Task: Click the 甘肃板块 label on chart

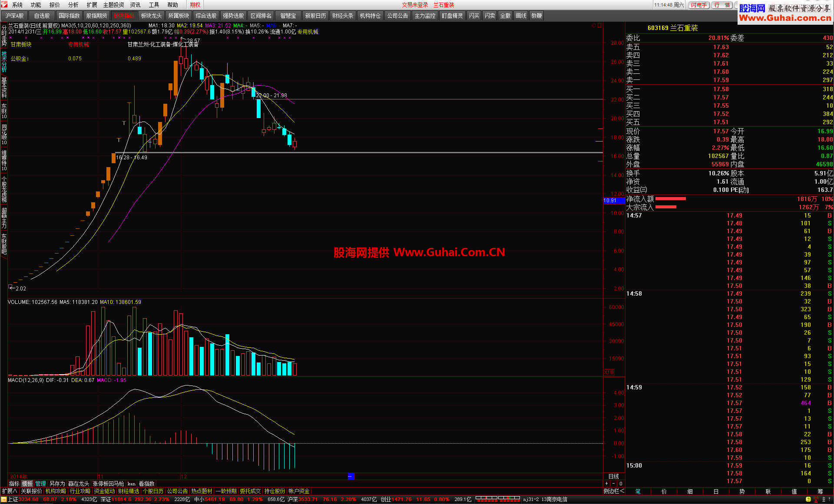Action: 21,44
